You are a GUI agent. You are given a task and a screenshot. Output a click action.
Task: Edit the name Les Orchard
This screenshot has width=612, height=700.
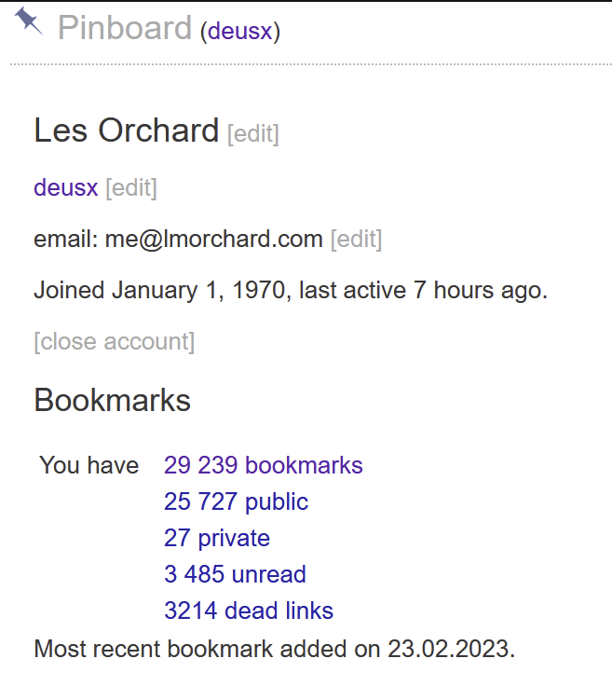point(253,133)
